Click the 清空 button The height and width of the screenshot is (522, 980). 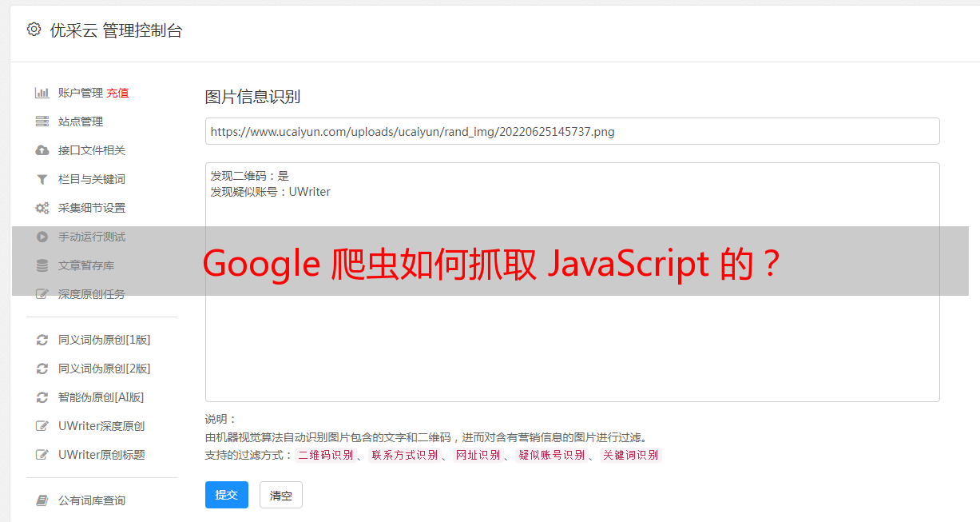[x=281, y=495]
